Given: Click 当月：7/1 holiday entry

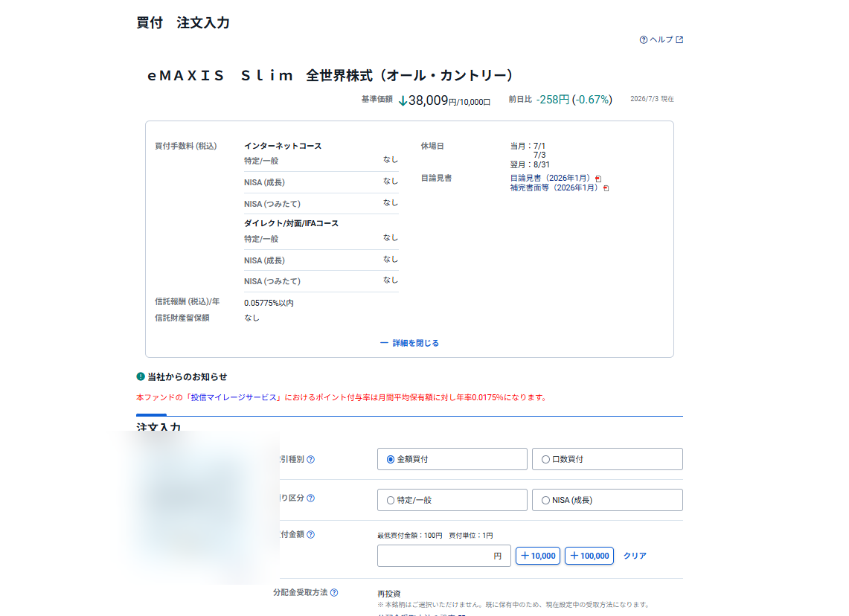Looking at the screenshot, I should [528, 146].
